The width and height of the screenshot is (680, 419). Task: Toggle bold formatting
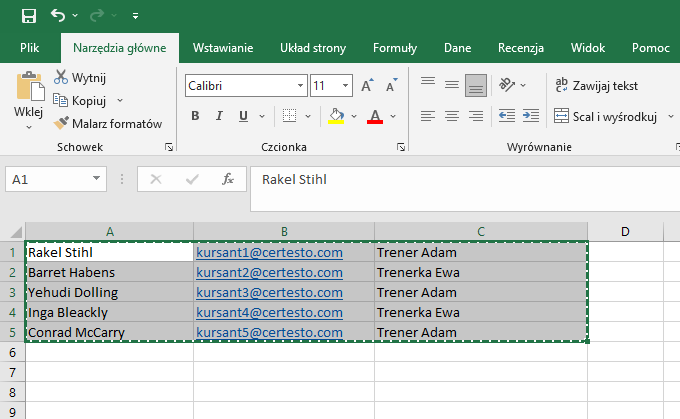pyautogui.click(x=195, y=116)
